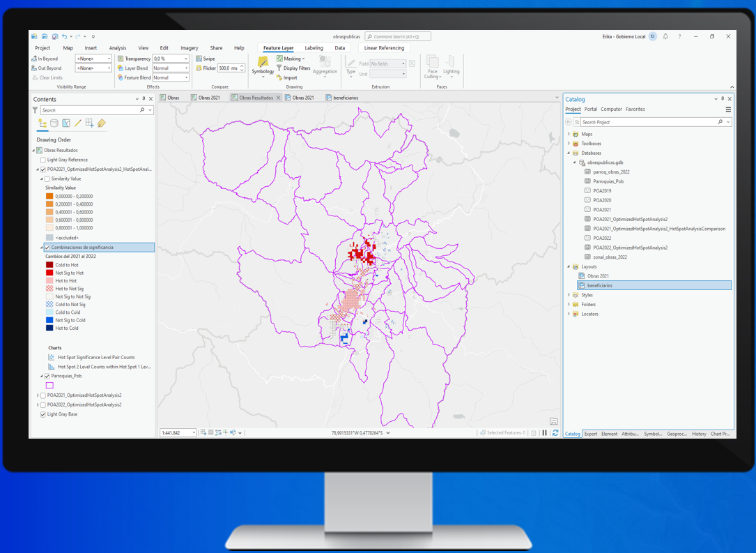Expand the Toolboxes node in Catalog

tap(569, 144)
